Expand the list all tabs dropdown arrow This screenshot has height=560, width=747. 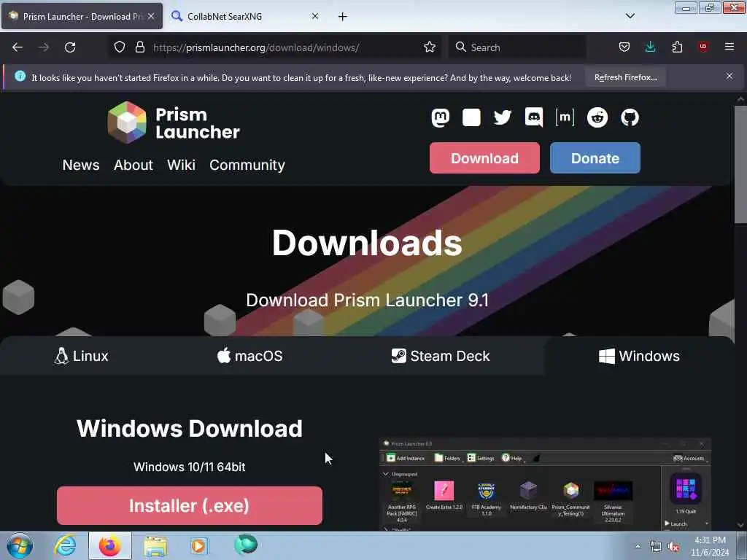point(630,16)
